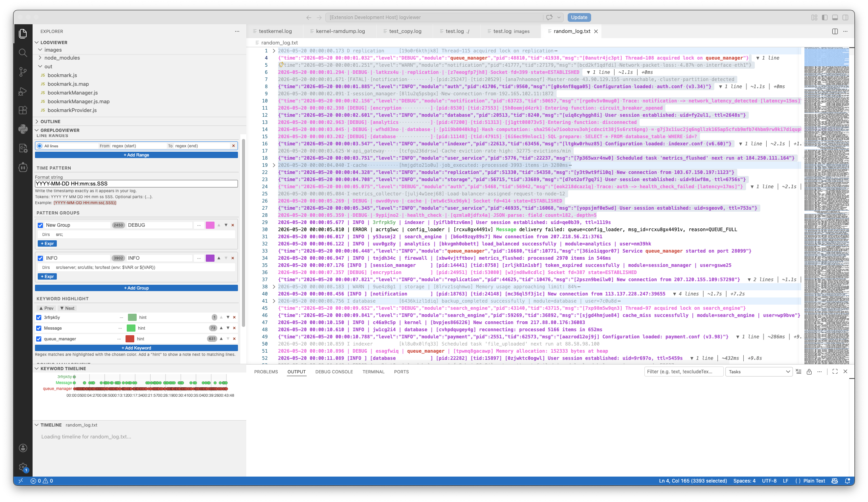Image resolution: width=868 pixels, height=502 pixels.
Task: Expand the OUTLINE section
Action: 50,122
